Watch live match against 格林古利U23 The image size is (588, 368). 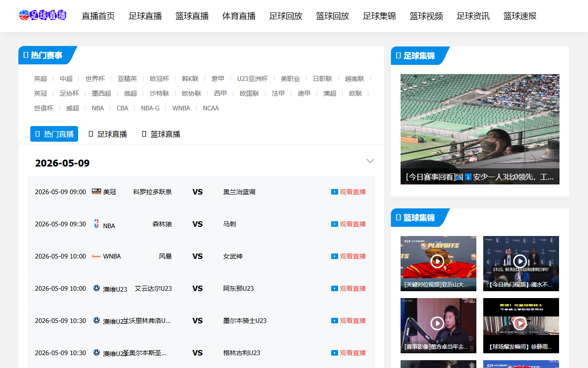[x=349, y=353]
